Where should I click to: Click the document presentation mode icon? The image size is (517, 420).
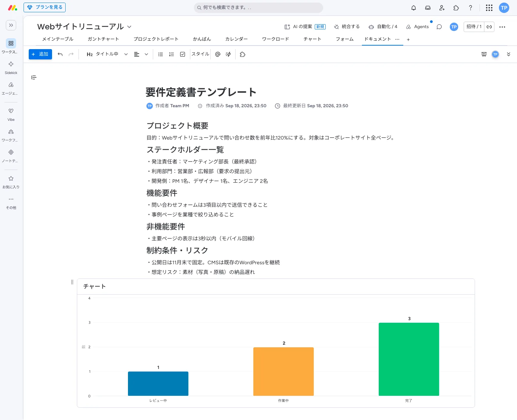484,54
